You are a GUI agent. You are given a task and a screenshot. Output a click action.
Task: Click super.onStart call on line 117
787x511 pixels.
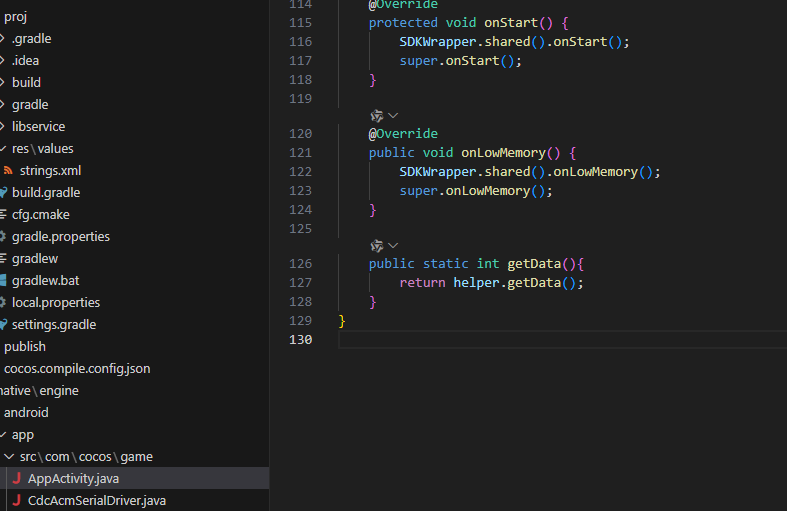tap(460, 61)
